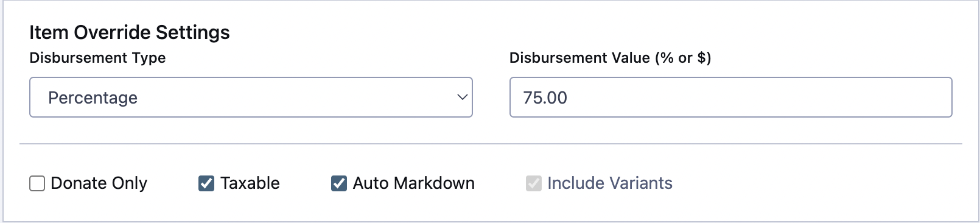Click the Disbursement Type field label
The height and width of the screenshot is (223, 980).
click(97, 58)
